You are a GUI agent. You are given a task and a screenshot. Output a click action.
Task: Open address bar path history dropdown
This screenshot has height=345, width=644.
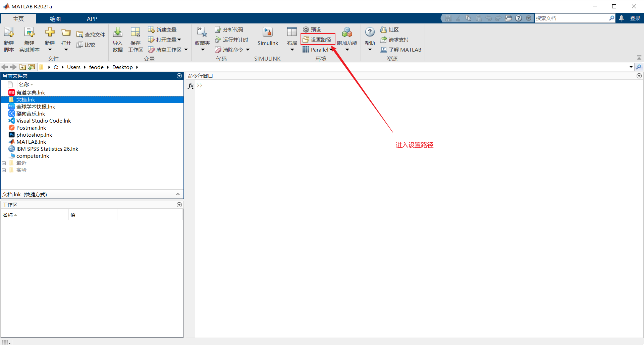[631, 67]
